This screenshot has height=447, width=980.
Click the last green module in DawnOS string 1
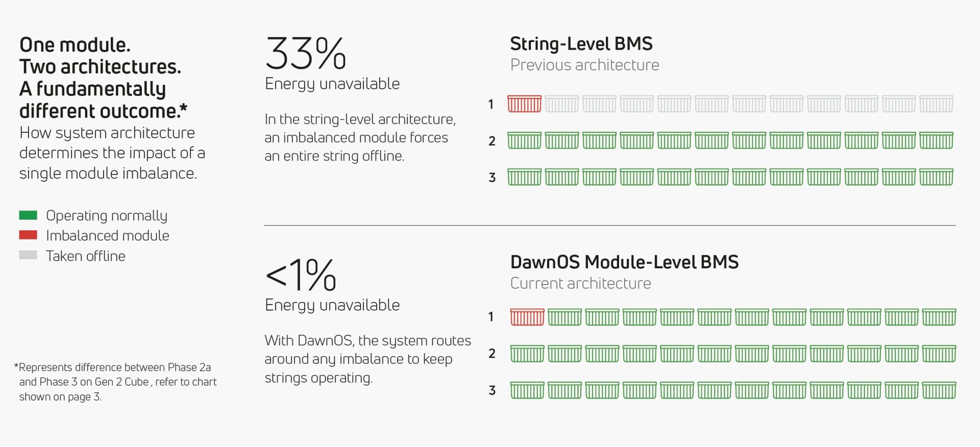click(939, 317)
